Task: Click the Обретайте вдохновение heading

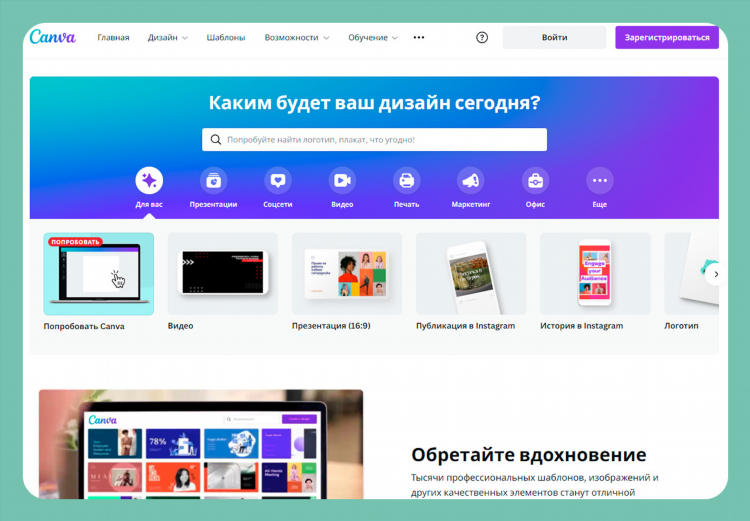Action: tap(529, 454)
